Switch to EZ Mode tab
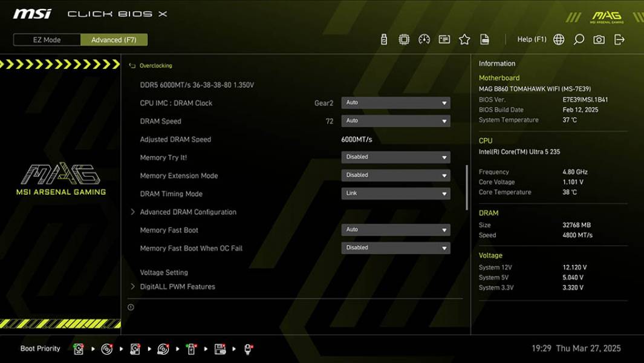644x363 pixels. pyautogui.click(x=47, y=40)
